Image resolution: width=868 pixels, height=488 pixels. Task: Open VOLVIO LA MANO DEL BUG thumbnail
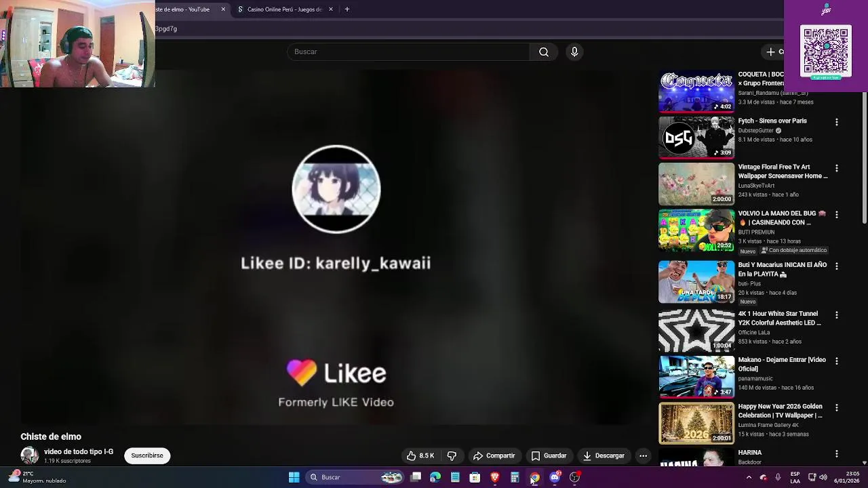pyautogui.click(x=696, y=230)
